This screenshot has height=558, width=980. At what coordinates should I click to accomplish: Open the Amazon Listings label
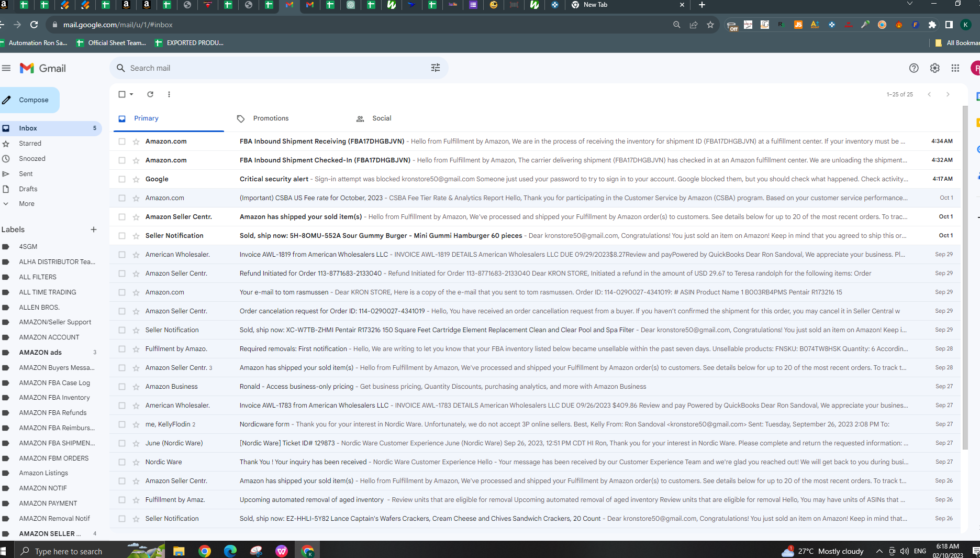[43, 473]
